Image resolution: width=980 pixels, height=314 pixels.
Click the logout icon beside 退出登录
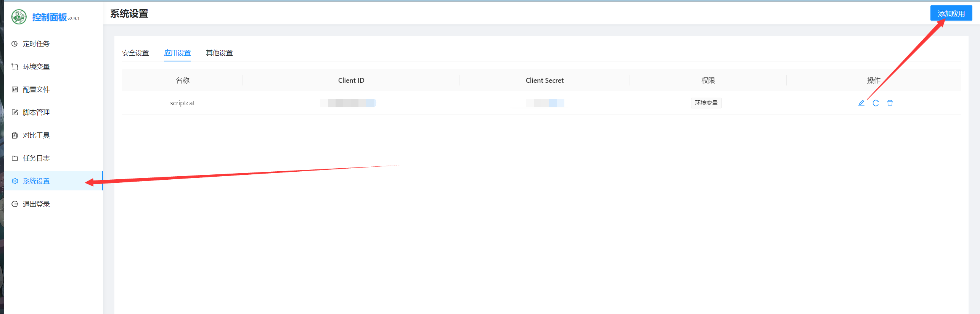(15, 204)
